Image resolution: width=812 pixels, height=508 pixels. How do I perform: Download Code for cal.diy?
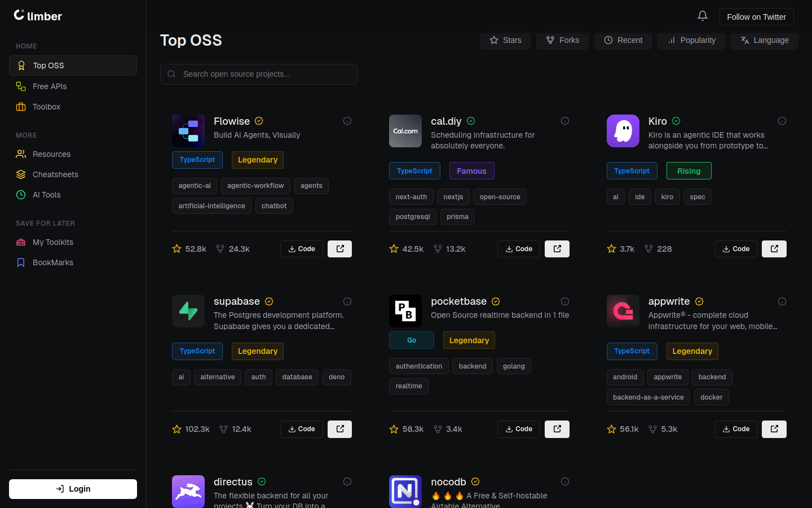519,249
